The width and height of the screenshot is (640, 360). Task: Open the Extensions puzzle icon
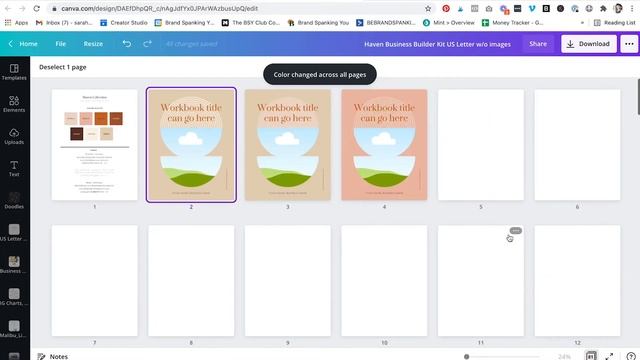tap(603, 8)
